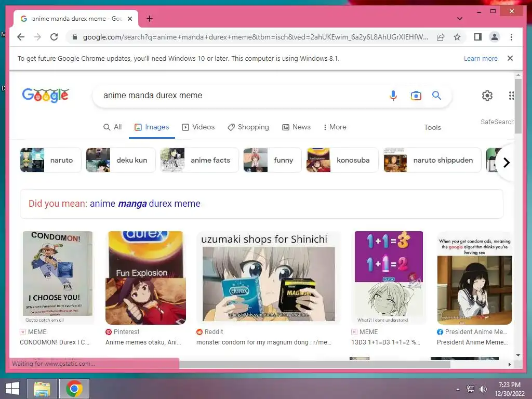The width and height of the screenshot is (532, 399).
Task: Click the browser forward arrow
Action: click(37, 37)
